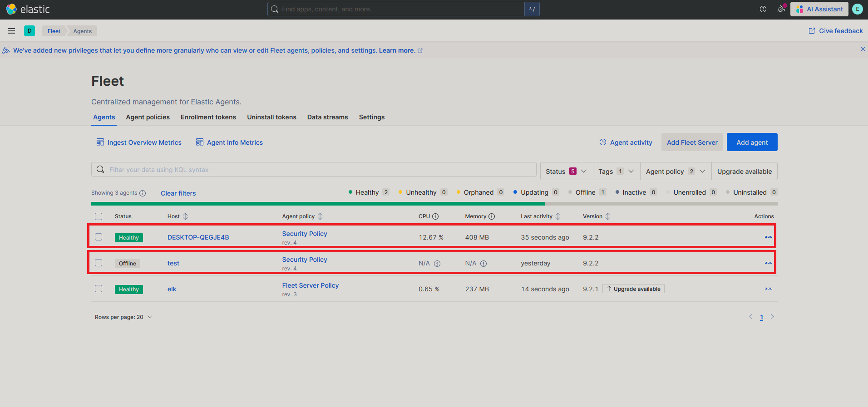Click page number 1 in pagination
Image resolution: width=868 pixels, height=407 pixels.
(x=761, y=317)
